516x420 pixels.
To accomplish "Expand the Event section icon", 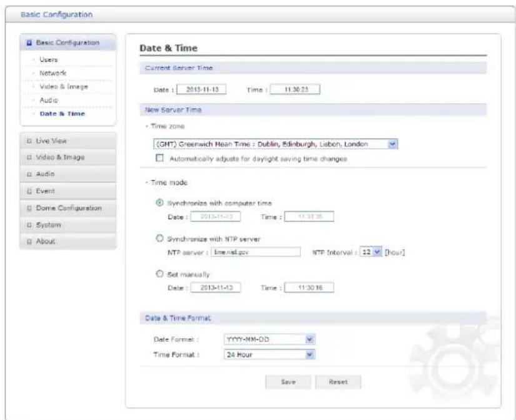I will (29, 191).
